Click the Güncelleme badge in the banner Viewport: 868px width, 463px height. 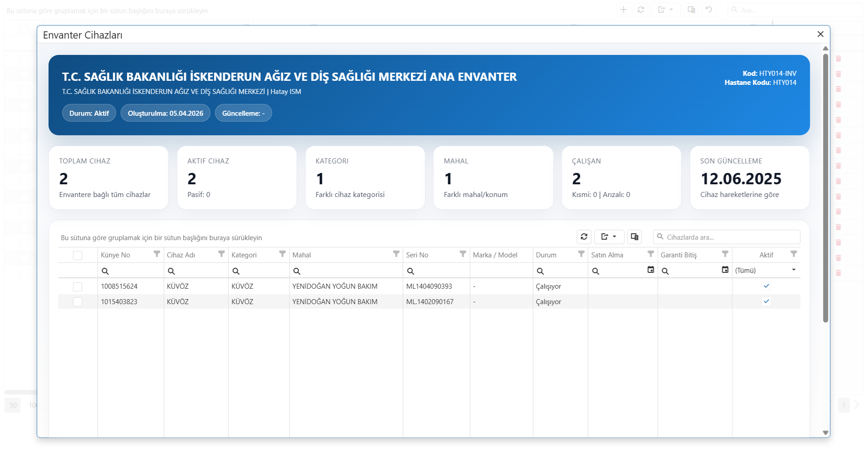[x=244, y=113]
